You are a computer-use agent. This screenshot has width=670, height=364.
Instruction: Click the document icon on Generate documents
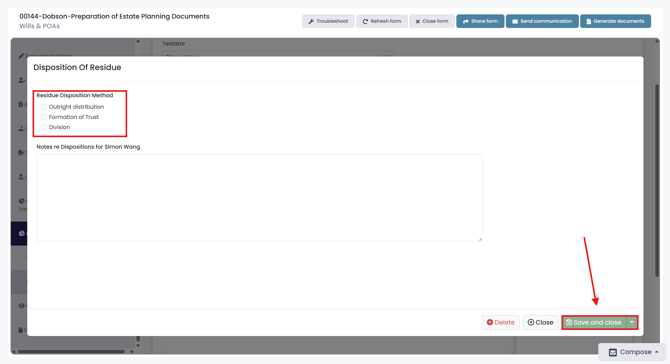point(589,21)
